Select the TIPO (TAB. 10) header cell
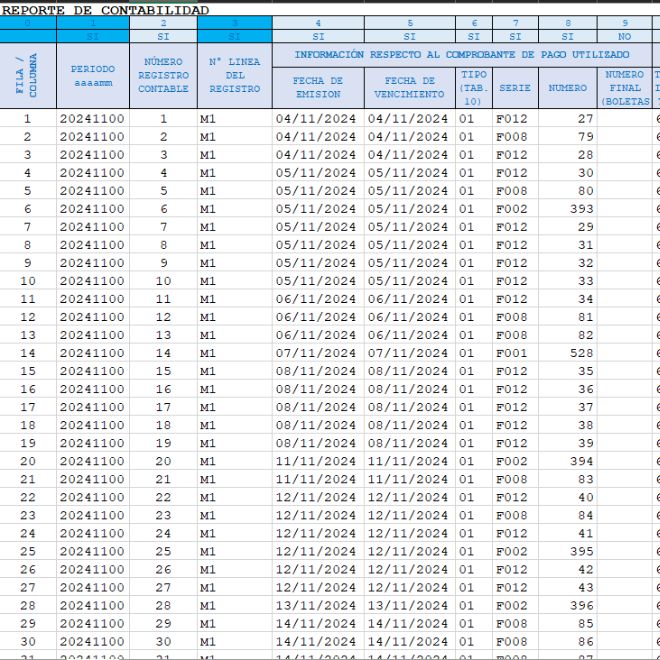The width and height of the screenshot is (660, 660). 473,87
